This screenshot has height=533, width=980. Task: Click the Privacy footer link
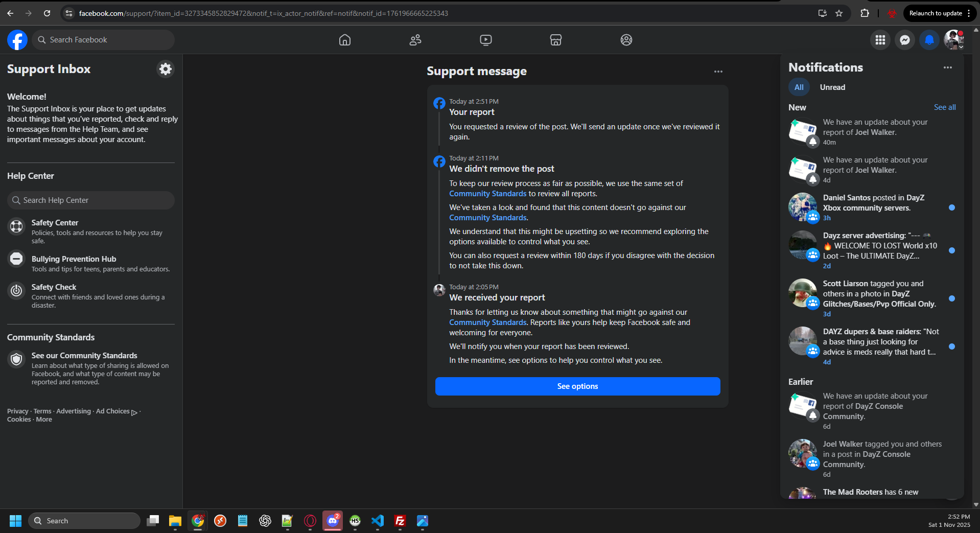point(18,411)
